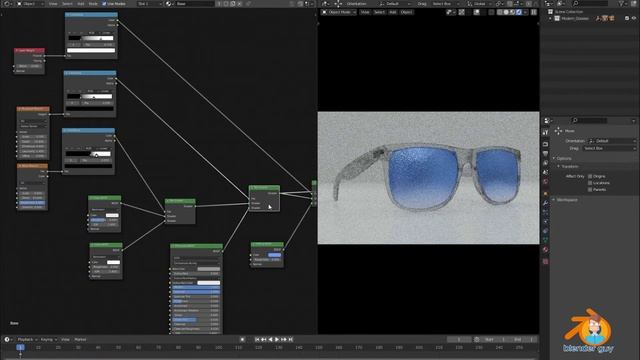Open the Tool properties tab
640x360 pixels.
[545, 133]
